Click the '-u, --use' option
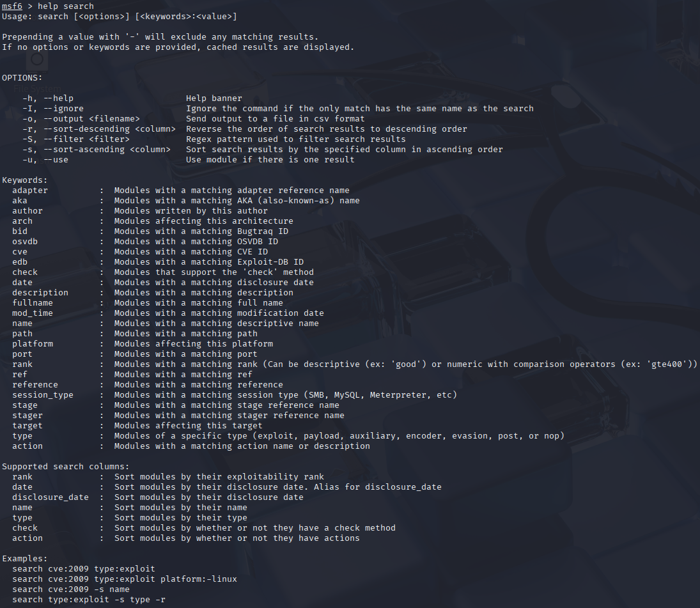 pos(45,160)
